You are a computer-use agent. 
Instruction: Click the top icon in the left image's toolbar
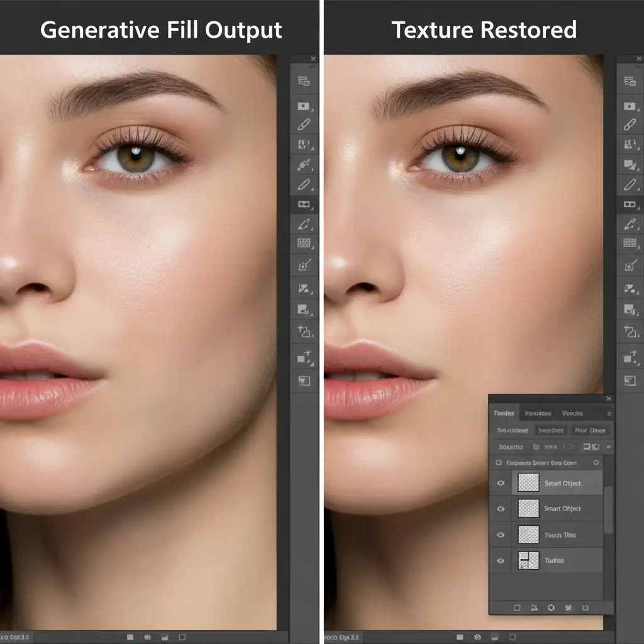click(304, 80)
